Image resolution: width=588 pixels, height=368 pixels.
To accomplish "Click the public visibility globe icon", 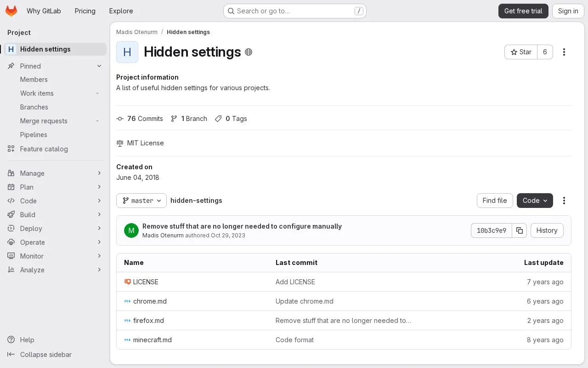I will tap(249, 52).
